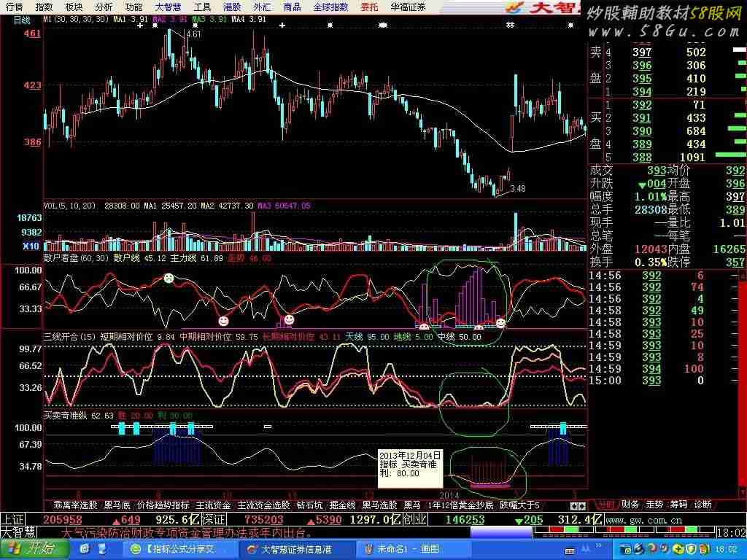The image size is (747, 560).
Task: Click the VOL(5,10,20) volume label
Action: coord(69,206)
